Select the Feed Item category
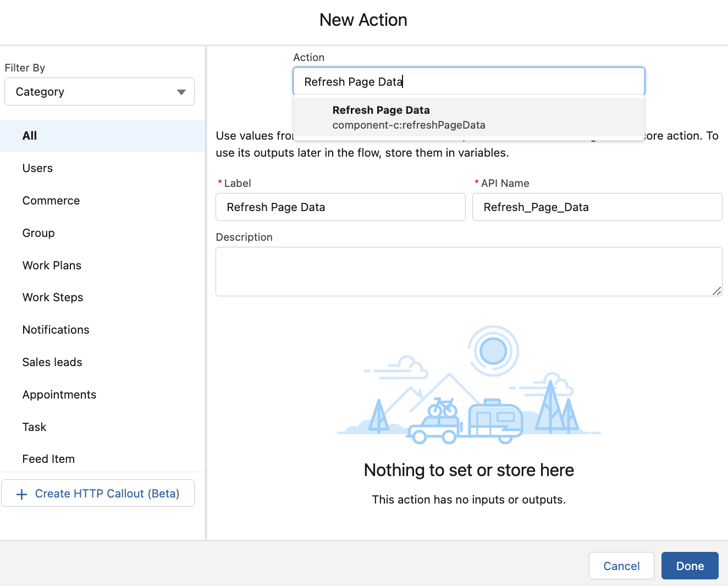This screenshot has width=728, height=586. click(x=48, y=459)
